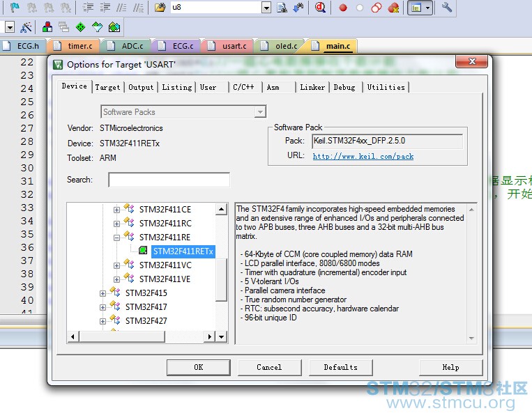Switch to the Output tab

pyautogui.click(x=141, y=88)
